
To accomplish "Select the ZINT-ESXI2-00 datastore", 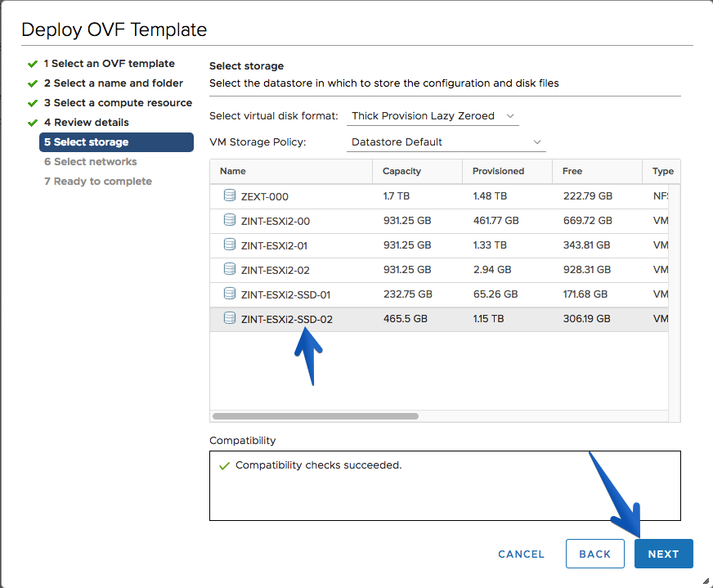I will [439, 221].
